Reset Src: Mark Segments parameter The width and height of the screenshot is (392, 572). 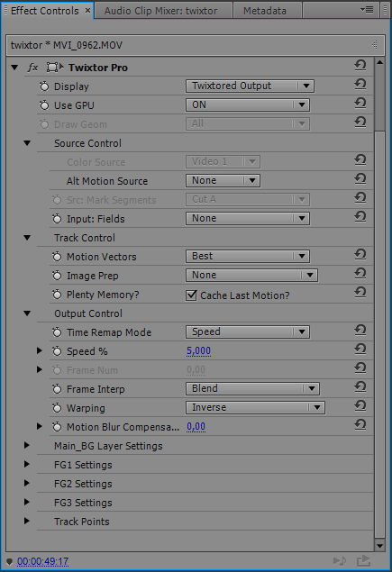coord(360,198)
